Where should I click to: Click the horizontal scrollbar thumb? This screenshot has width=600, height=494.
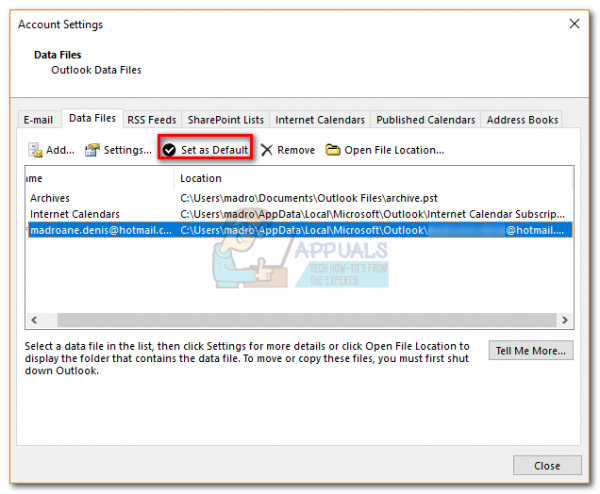point(307,320)
